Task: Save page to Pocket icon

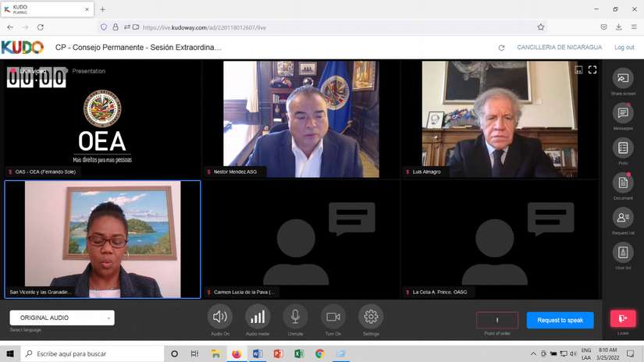Action: tap(603, 27)
